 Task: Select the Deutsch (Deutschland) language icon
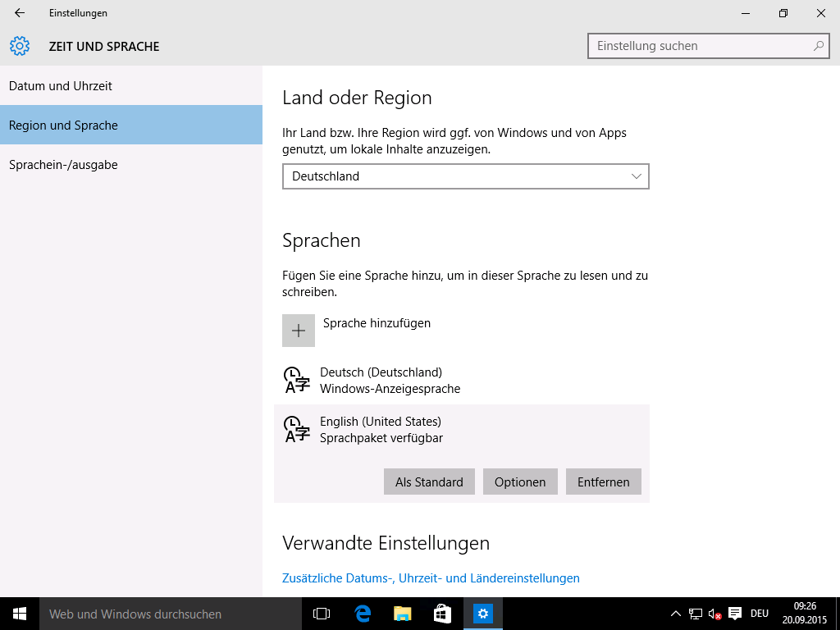click(297, 381)
